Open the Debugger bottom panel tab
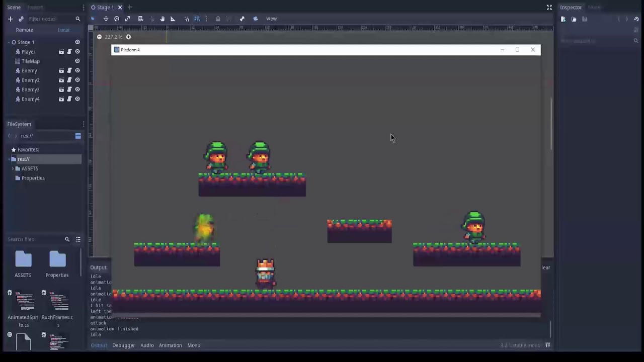The width and height of the screenshot is (644, 362). pos(123,345)
